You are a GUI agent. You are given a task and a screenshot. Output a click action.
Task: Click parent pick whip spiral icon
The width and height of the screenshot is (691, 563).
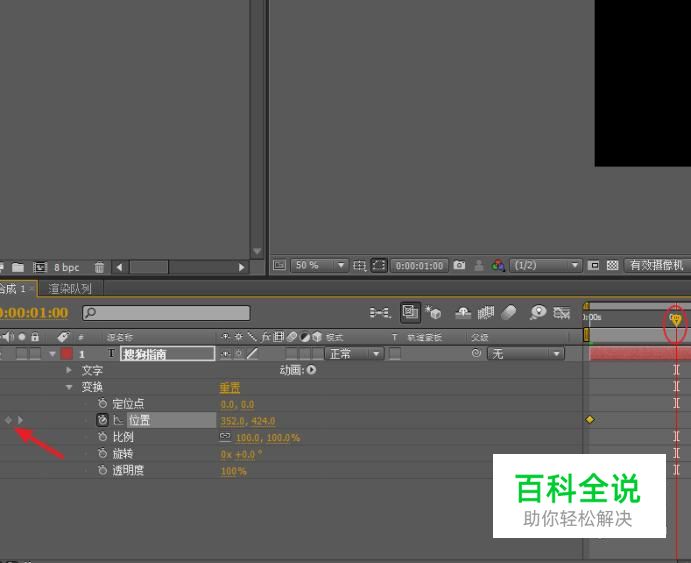pyautogui.click(x=476, y=353)
